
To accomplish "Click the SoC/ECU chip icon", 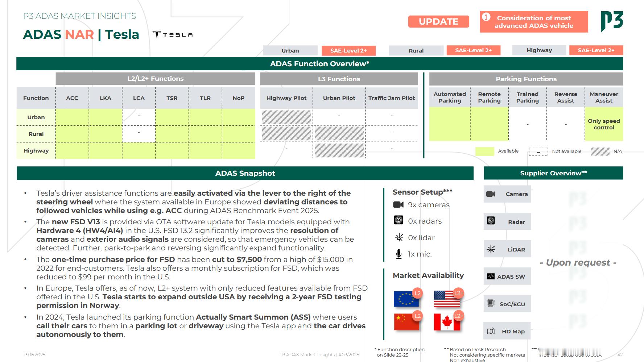I will coord(491,303).
